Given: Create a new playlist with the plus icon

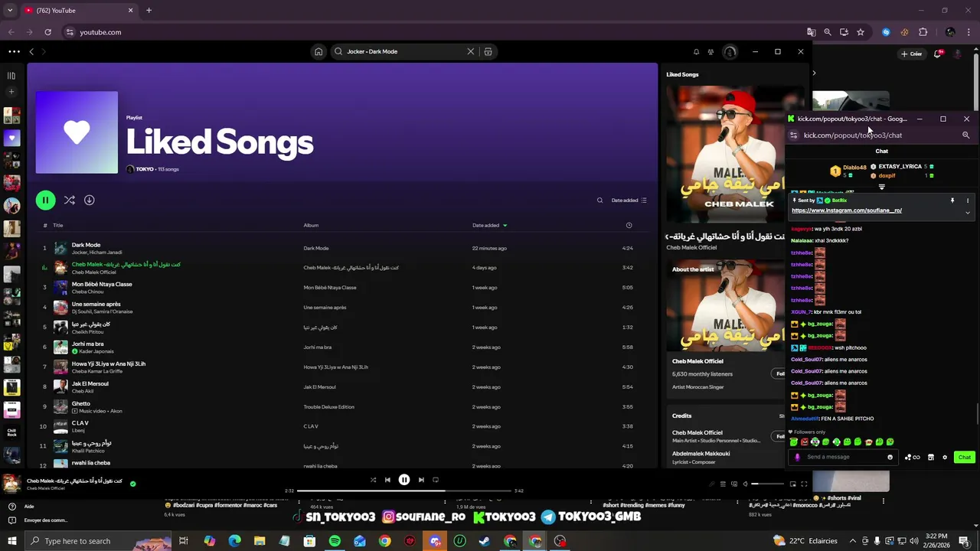Looking at the screenshot, I should coord(11,92).
